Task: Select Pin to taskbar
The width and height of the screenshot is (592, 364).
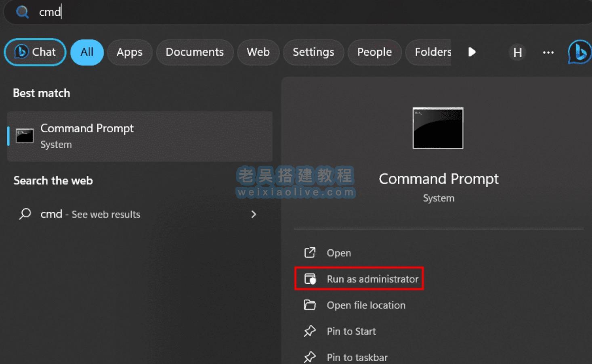Action: pyautogui.click(x=357, y=357)
